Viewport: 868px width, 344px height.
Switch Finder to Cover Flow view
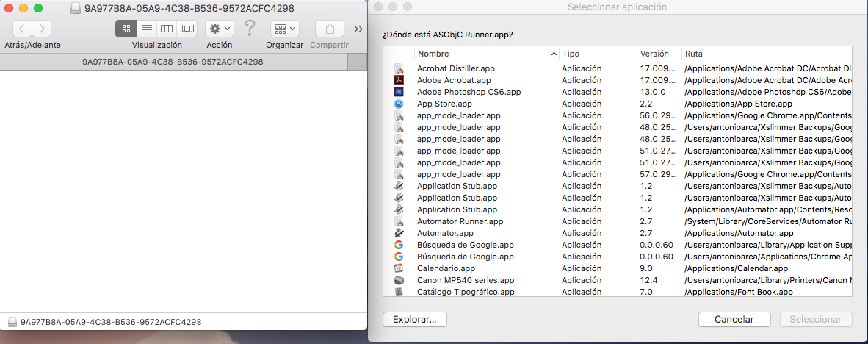pos(187,29)
